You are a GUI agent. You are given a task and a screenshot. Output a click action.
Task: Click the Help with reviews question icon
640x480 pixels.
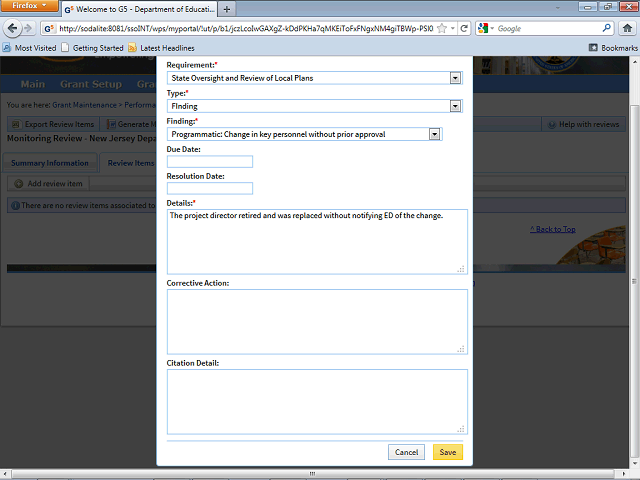tap(551, 124)
